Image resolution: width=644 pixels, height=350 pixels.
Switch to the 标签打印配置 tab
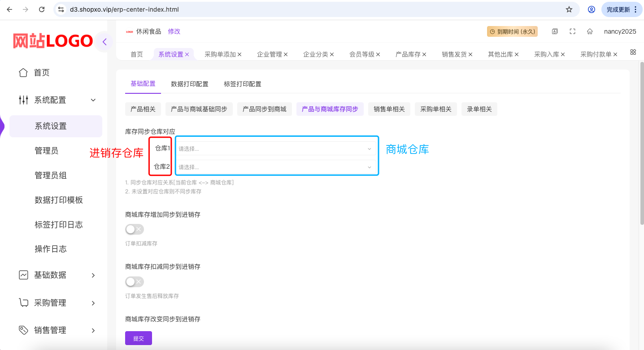tap(243, 84)
